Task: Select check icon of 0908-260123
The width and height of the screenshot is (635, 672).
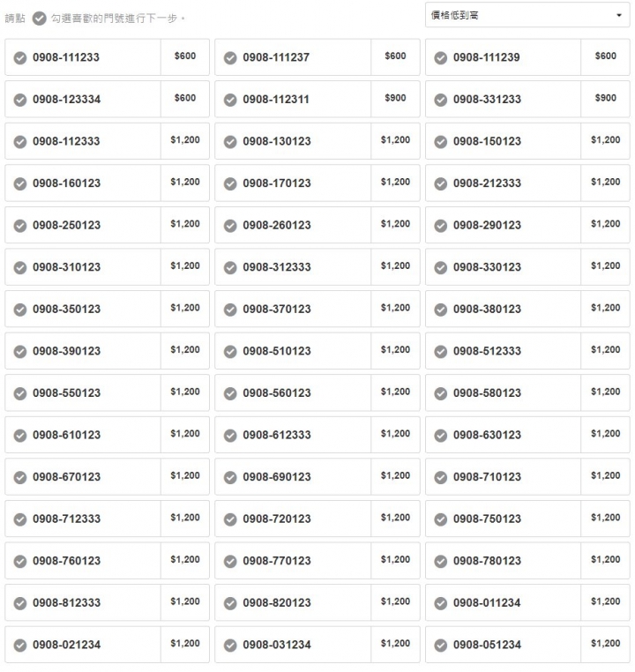Action: pos(230,226)
